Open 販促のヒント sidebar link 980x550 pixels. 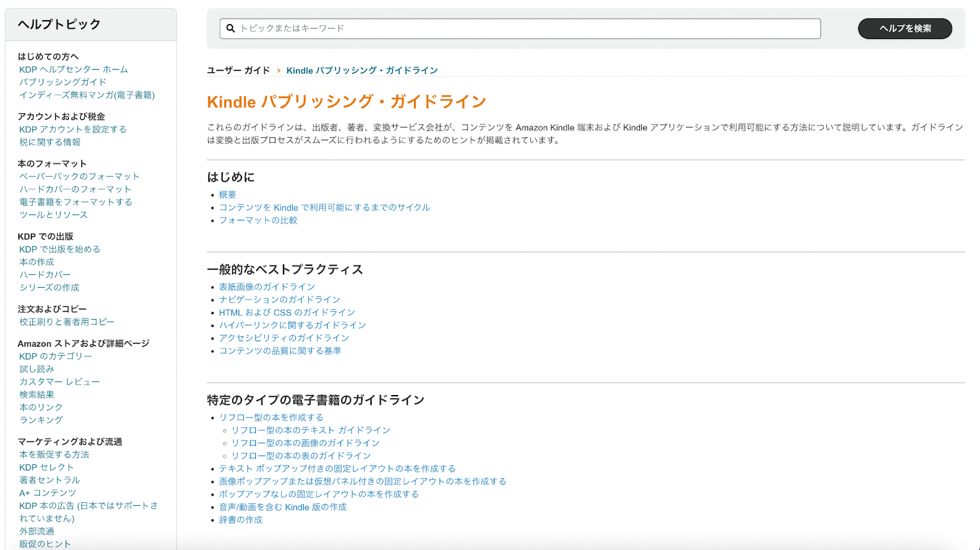tap(45, 544)
